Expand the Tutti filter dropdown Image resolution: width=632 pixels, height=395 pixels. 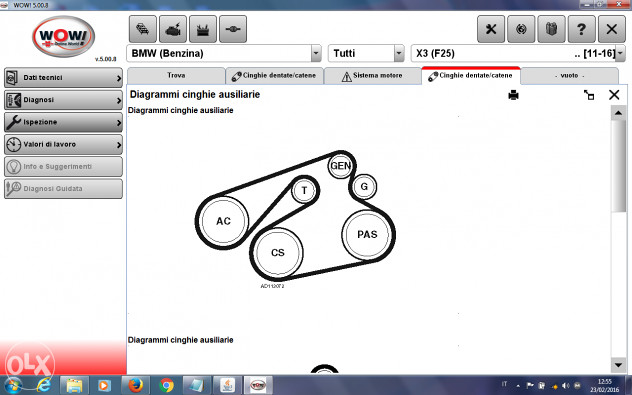(399, 53)
